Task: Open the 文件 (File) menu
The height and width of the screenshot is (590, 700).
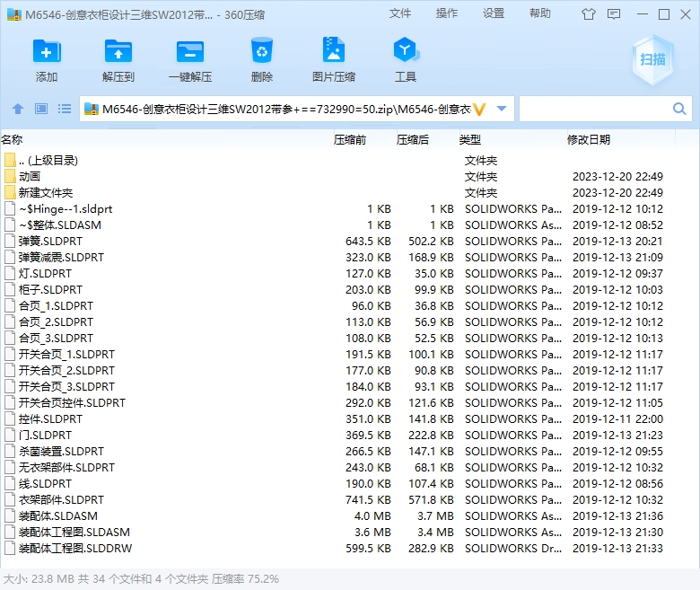Action: [x=400, y=13]
